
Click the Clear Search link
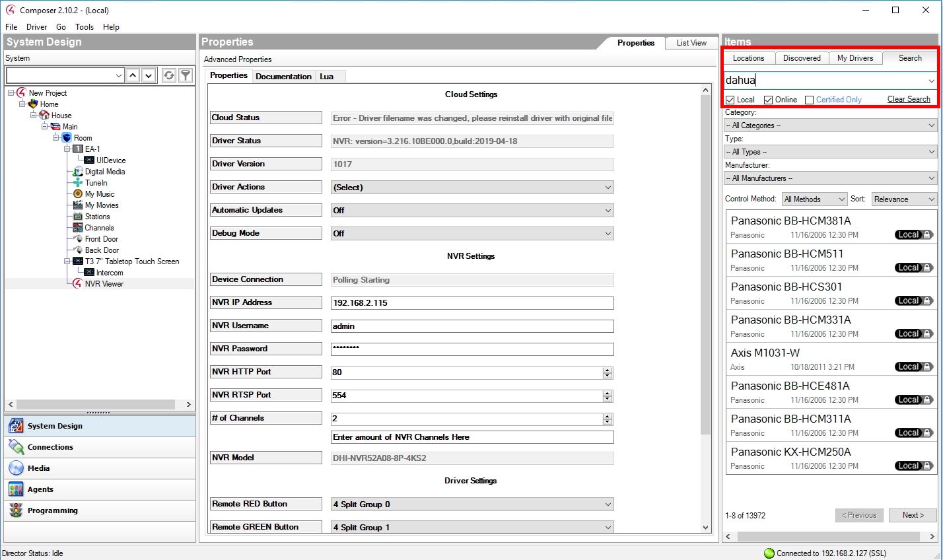tap(908, 99)
